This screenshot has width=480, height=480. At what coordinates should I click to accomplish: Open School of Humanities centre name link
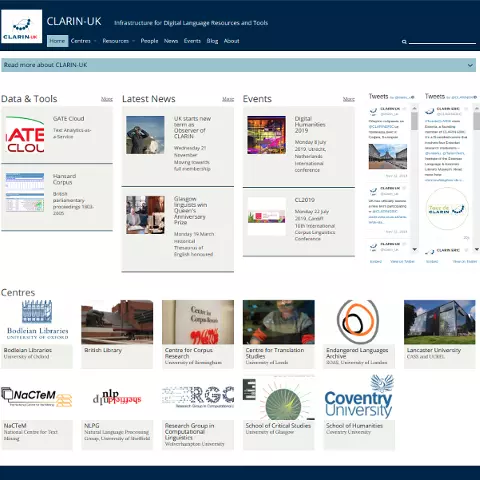tap(354, 426)
